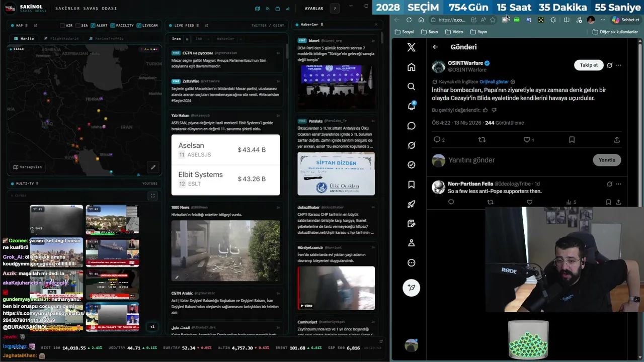The height and width of the screenshot is (362, 644).
Task: Click the bar chart icon in Sakinol header
Action: click(288, 9)
